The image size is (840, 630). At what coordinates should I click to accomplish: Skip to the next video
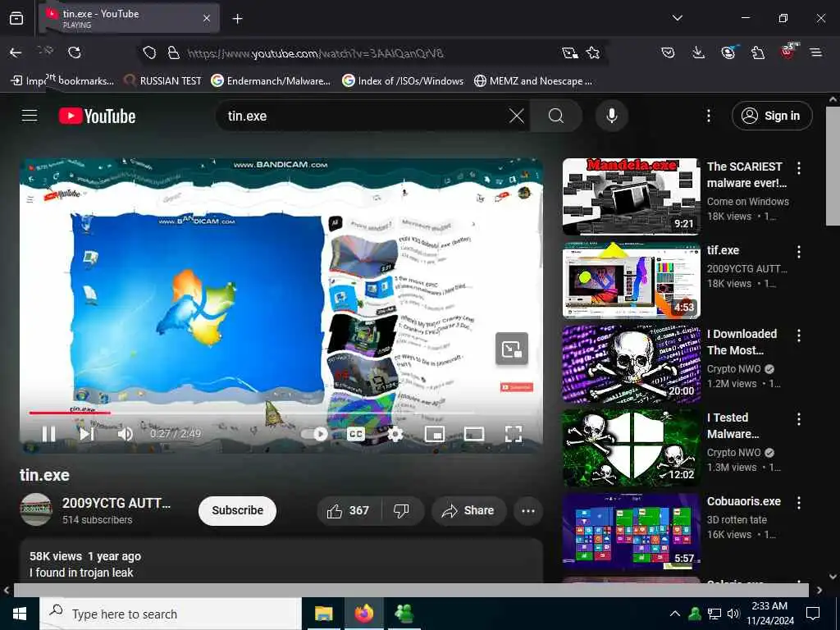click(87, 433)
